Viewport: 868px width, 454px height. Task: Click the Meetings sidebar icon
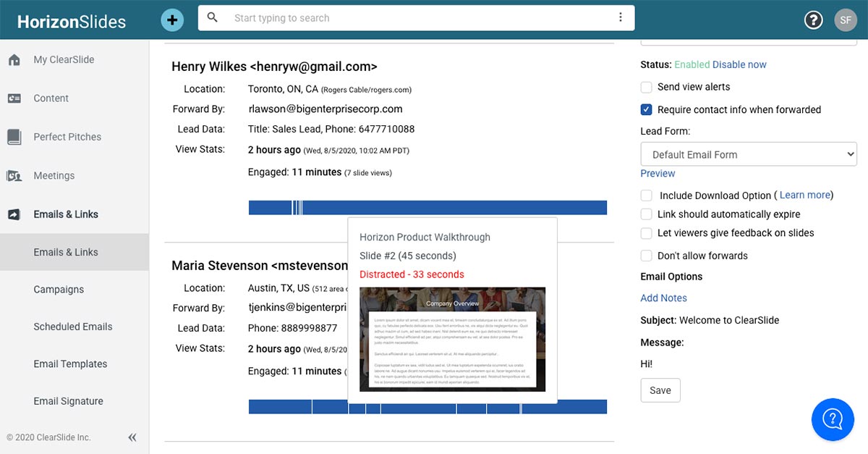[x=14, y=175]
